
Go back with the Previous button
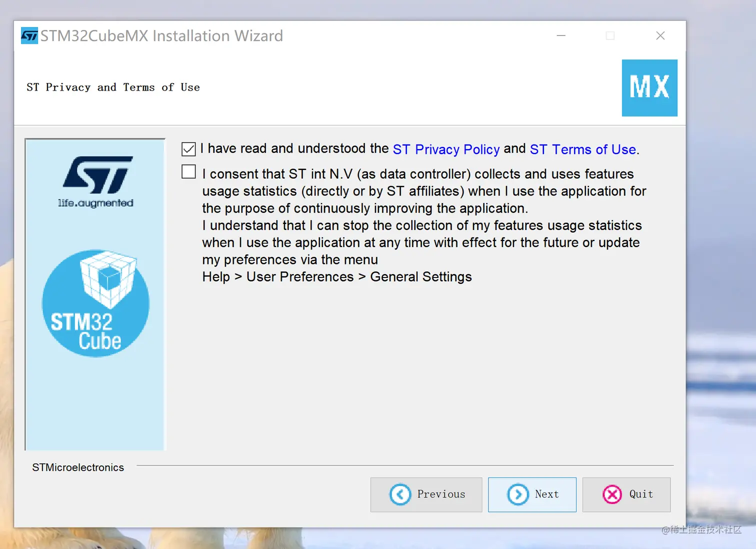426,494
